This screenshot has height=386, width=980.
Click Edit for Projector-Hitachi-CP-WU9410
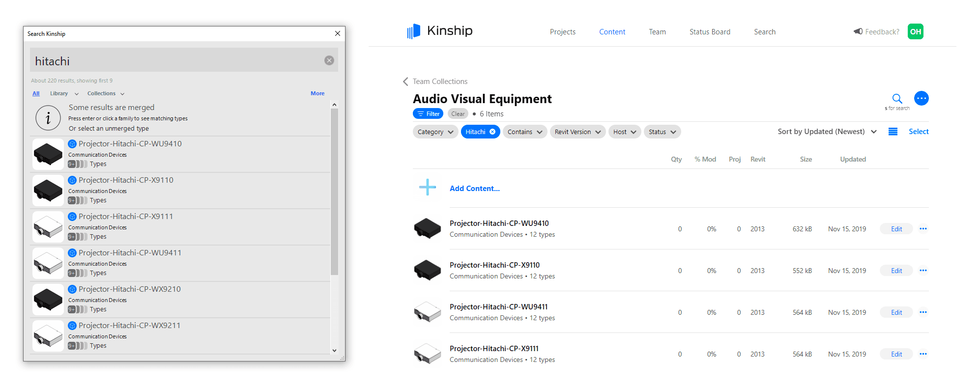(896, 229)
